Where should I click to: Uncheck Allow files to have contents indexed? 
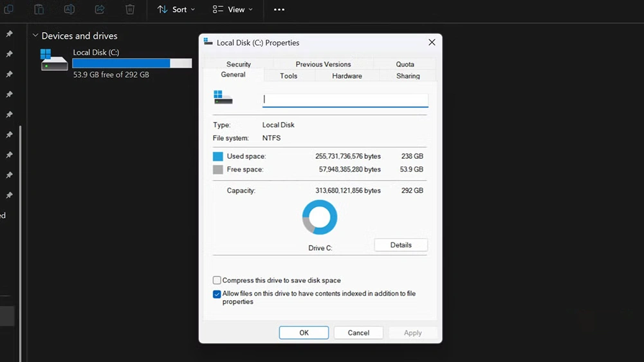tap(217, 294)
